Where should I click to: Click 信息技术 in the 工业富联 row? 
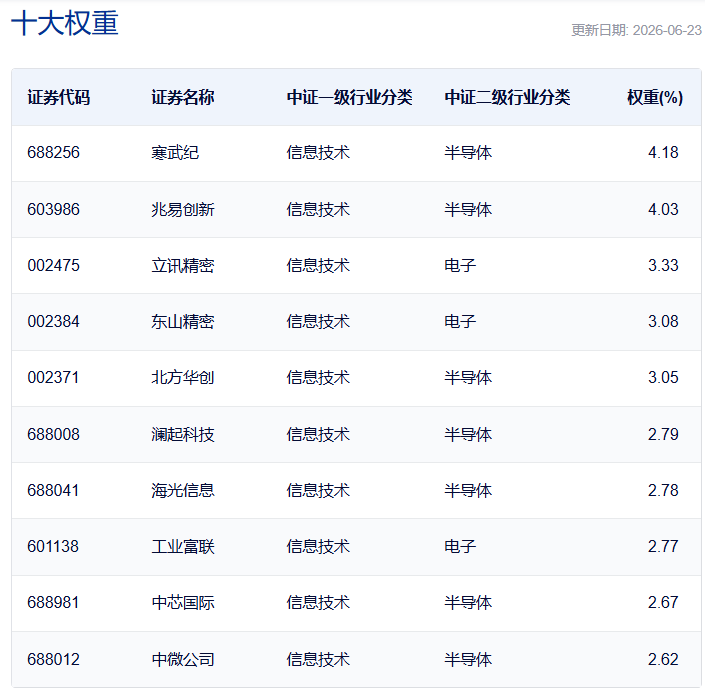[318, 547]
